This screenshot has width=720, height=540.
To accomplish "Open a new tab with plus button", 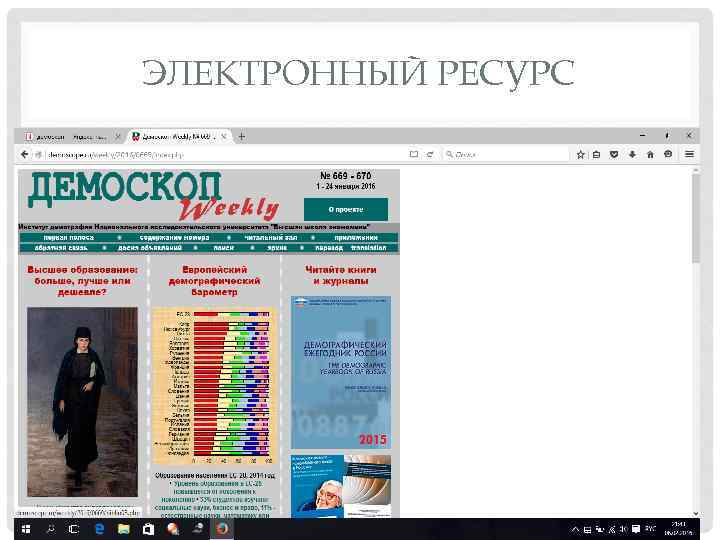I will pyautogui.click(x=242, y=136).
